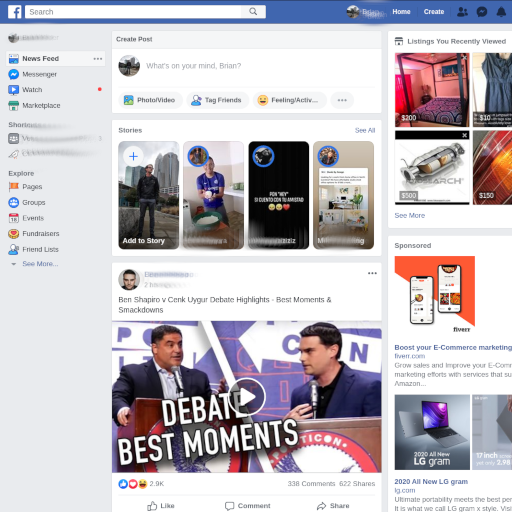Open Messenger chat icon in top bar
Viewport: 512px width, 512px height.
[x=482, y=12]
